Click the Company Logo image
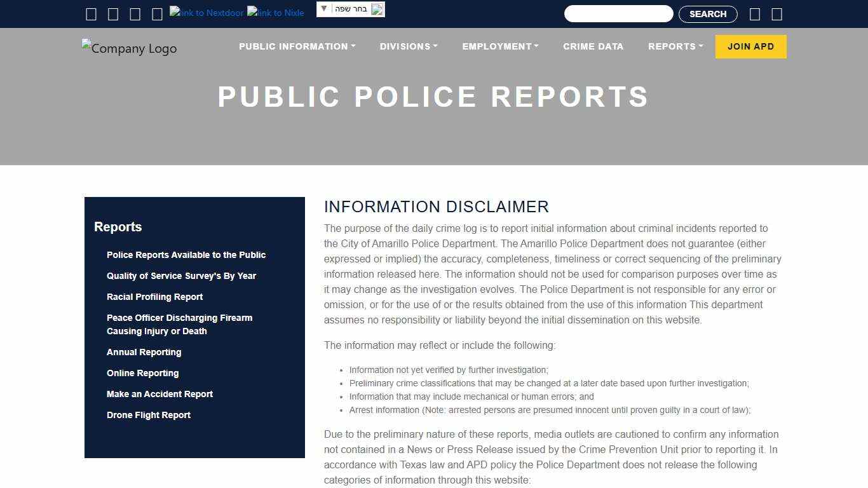 (129, 48)
